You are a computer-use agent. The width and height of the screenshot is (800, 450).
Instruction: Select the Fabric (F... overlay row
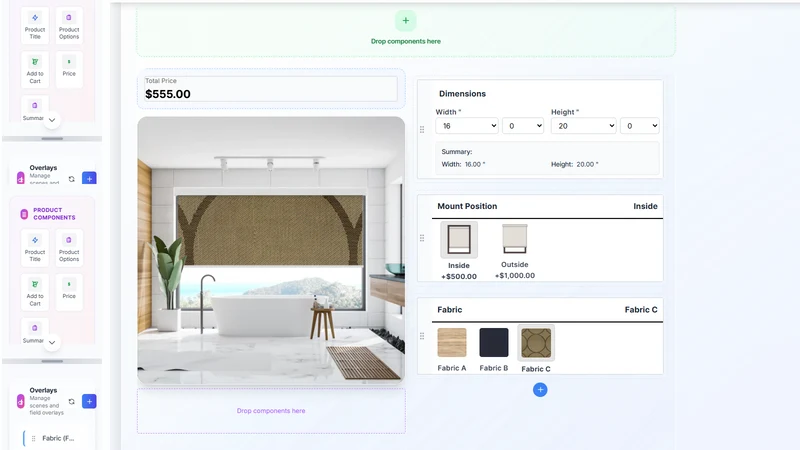pyautogui.click(x=57, y=438)
